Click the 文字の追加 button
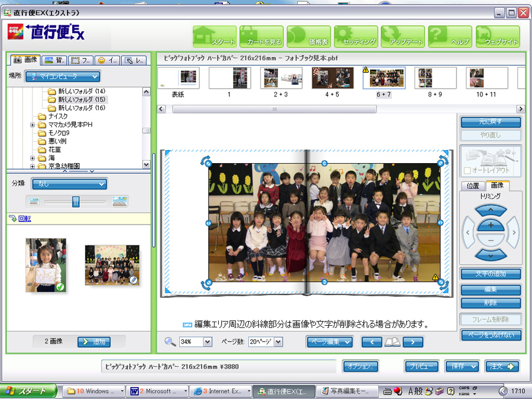Image resolution: width=532 pixels, height=399 pixels. [491, 274]
